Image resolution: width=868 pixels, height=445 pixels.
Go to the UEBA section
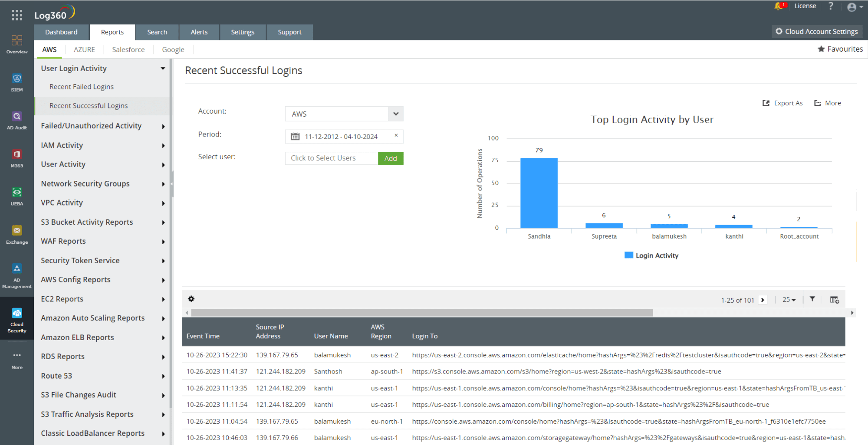(16, 196)
